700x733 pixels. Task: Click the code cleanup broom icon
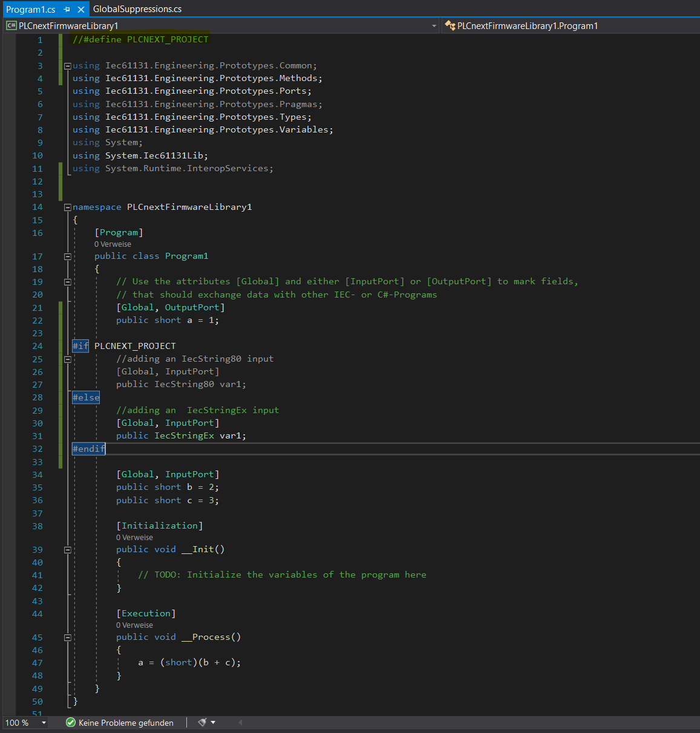[x=202, y=723]
